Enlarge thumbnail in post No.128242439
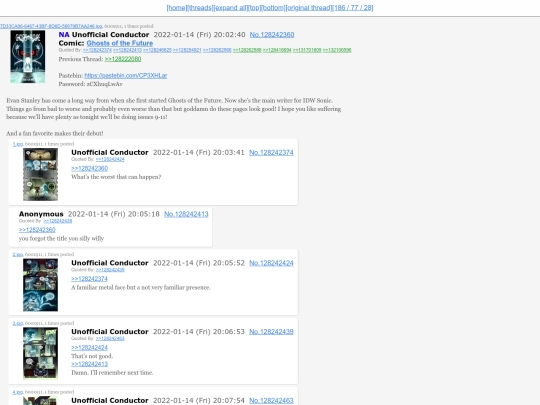540x405 pixels. 40,353
